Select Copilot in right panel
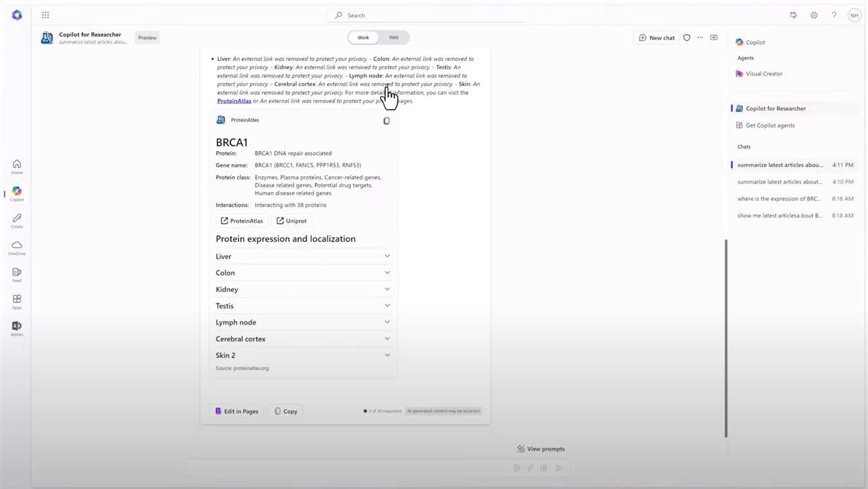The height and width of the screenshot is (489, 868). pos(750,42)
